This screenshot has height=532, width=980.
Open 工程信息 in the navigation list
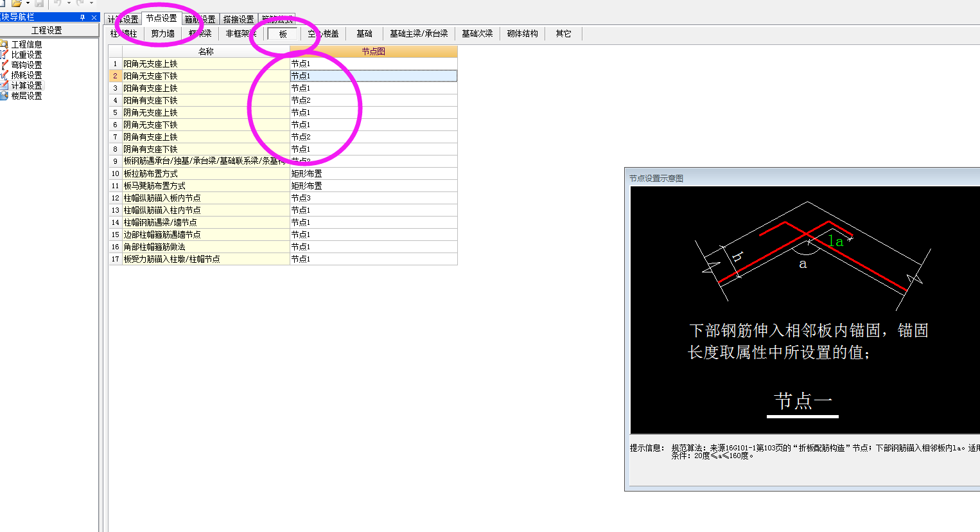[26, 44]
